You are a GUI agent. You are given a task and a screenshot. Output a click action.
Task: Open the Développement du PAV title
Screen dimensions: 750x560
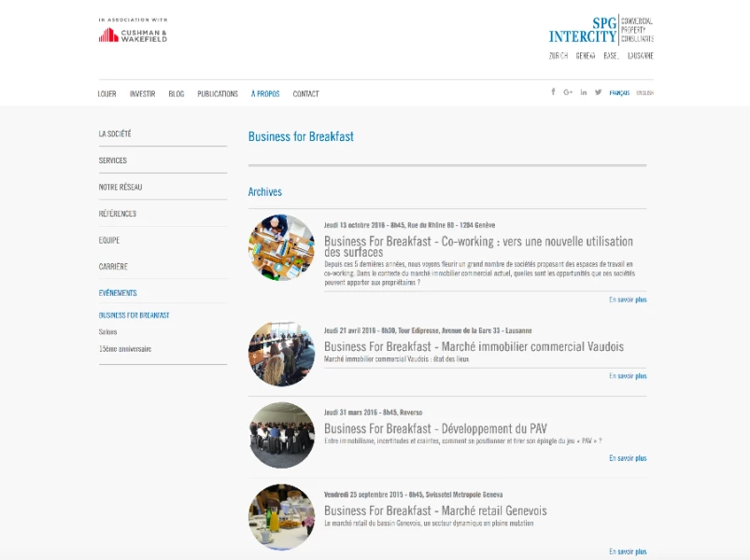pos(436,428)
